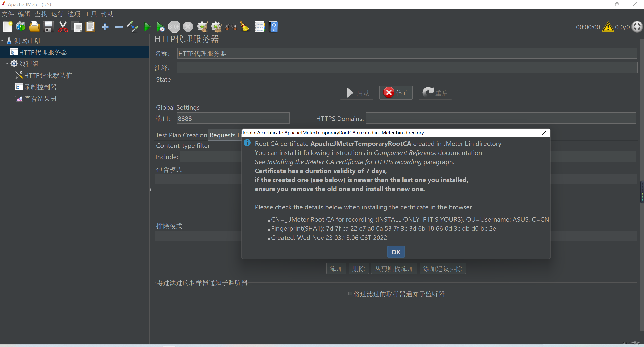Click OK in the certificate dialog
Viewport: 644px width, 347px height.
(x=396, y=252)
